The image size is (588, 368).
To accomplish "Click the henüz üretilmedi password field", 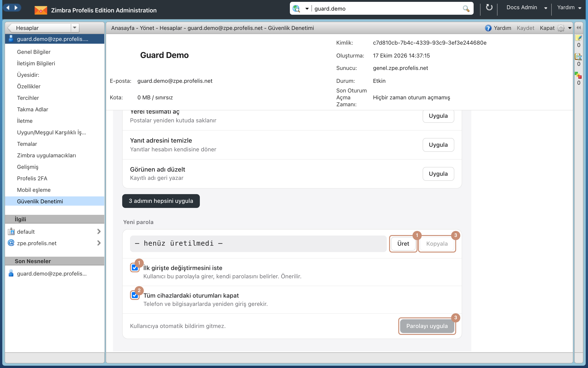I will (x=258, y=243).
